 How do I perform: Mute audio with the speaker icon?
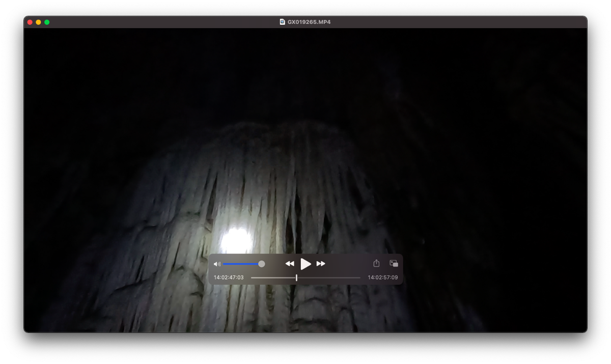click(x=217, y=264)
